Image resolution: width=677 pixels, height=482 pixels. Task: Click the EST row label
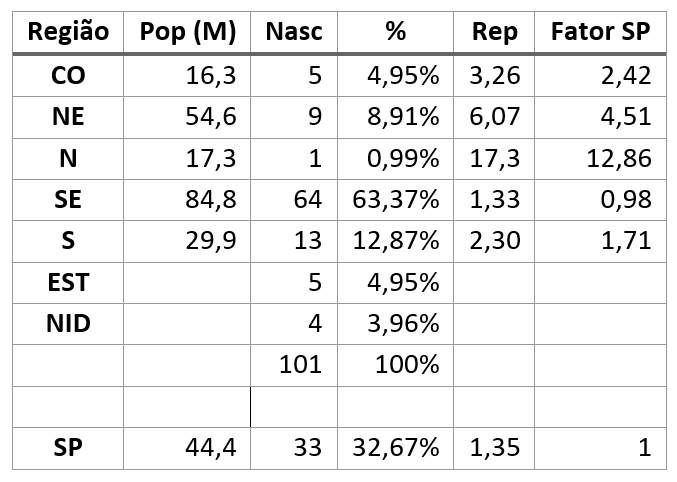click(x=68, y=282)
